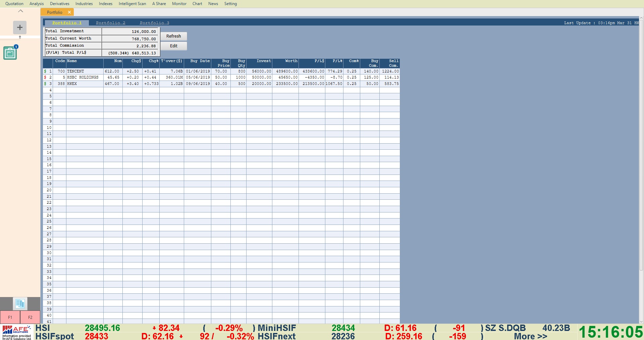Select the TENCENT name cell
This screenshot has width=644, height=340.
[85, 71]
